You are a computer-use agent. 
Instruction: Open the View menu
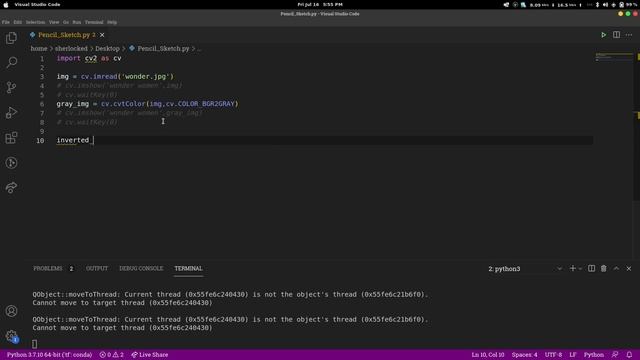click(x=54, y=22)
